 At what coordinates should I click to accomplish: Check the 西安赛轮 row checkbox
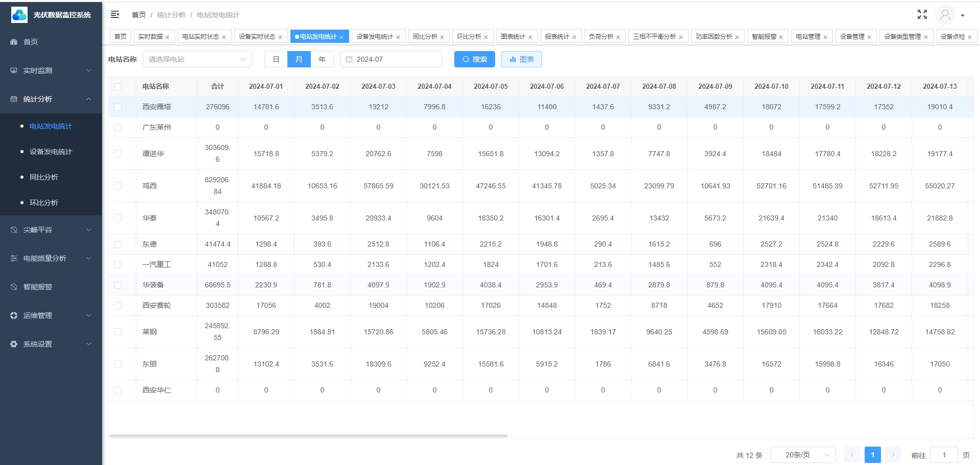pyautogui.click(x=118, y=306)
